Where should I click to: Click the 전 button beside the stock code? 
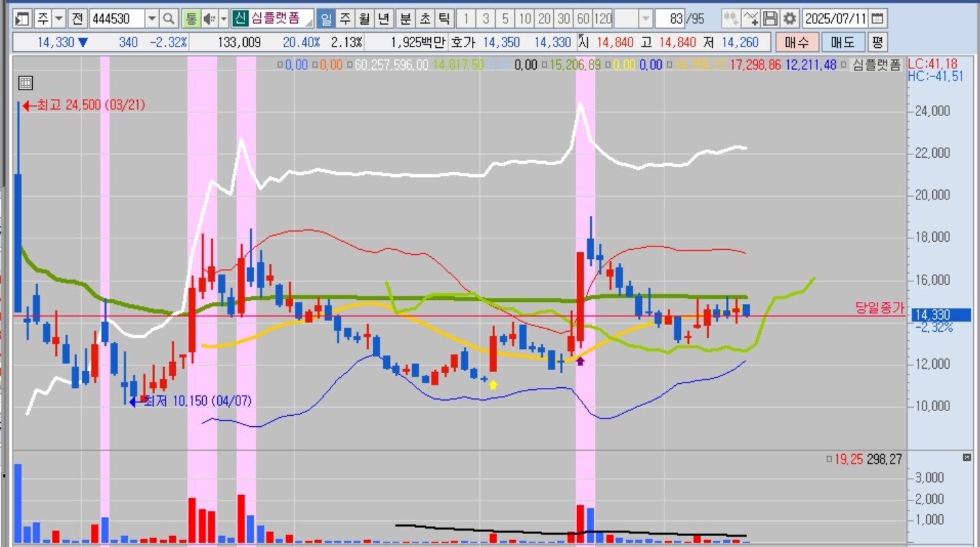pos(77,18)
